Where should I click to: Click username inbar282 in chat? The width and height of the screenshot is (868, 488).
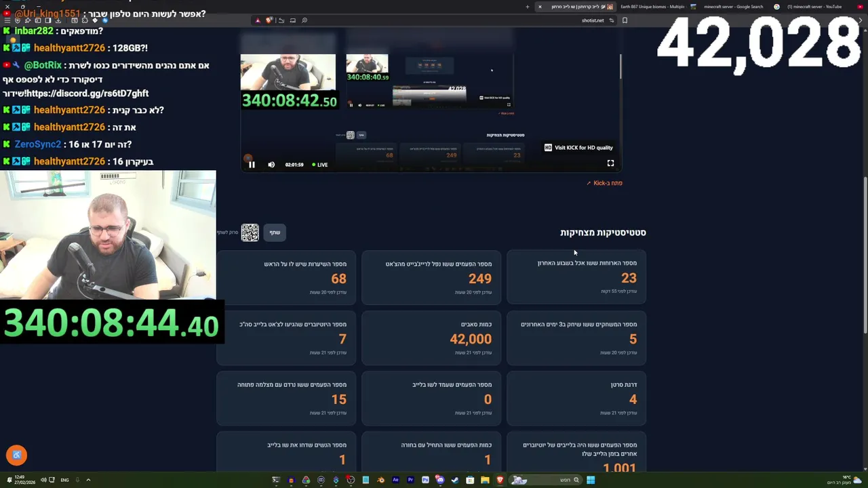pos(34,31)
